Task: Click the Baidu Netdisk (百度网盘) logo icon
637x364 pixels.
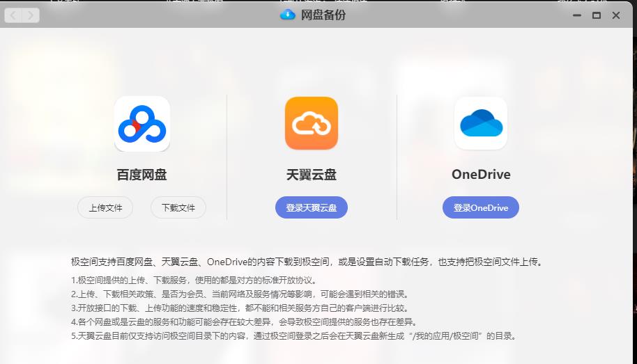Action: click(142, 124)
